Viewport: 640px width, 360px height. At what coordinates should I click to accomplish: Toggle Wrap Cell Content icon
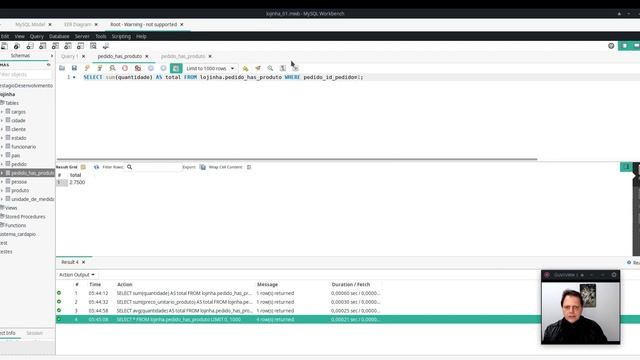tap(249, 167)
